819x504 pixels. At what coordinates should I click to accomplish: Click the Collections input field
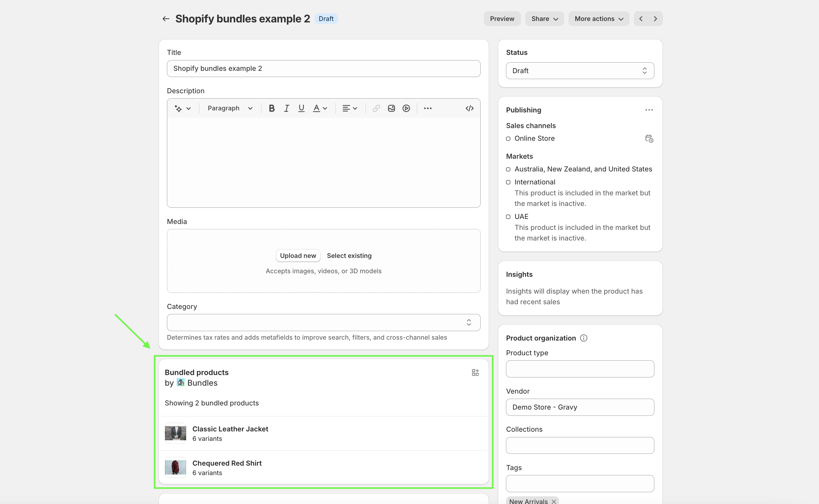click(x=580, y=445)
